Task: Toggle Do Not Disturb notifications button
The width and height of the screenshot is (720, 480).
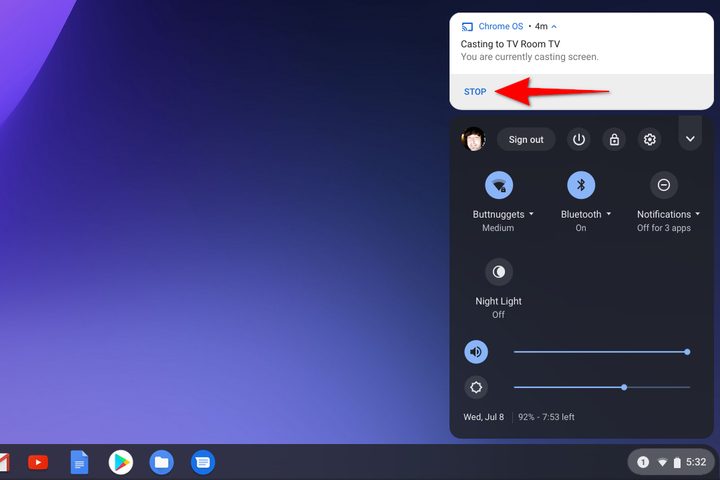Action: click(x=664, y=185)
